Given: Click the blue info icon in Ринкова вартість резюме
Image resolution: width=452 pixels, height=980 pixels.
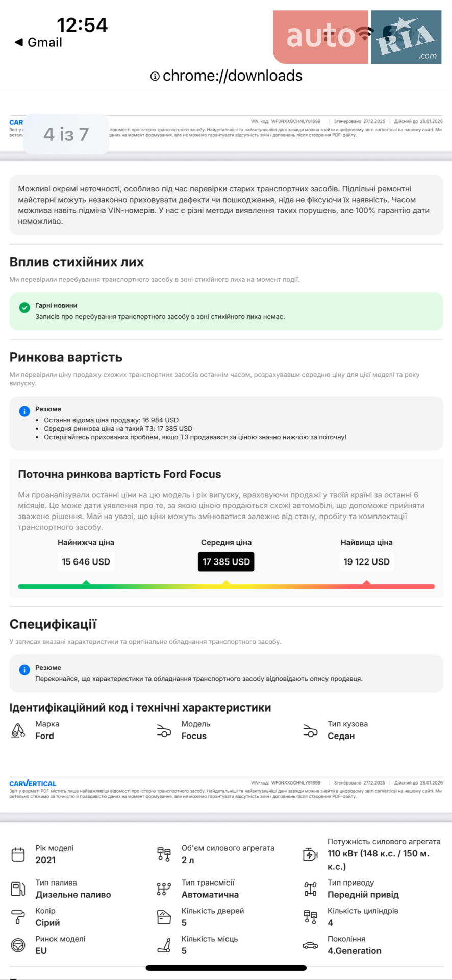Looking at the screenshot, I should [x=24, y=411].
